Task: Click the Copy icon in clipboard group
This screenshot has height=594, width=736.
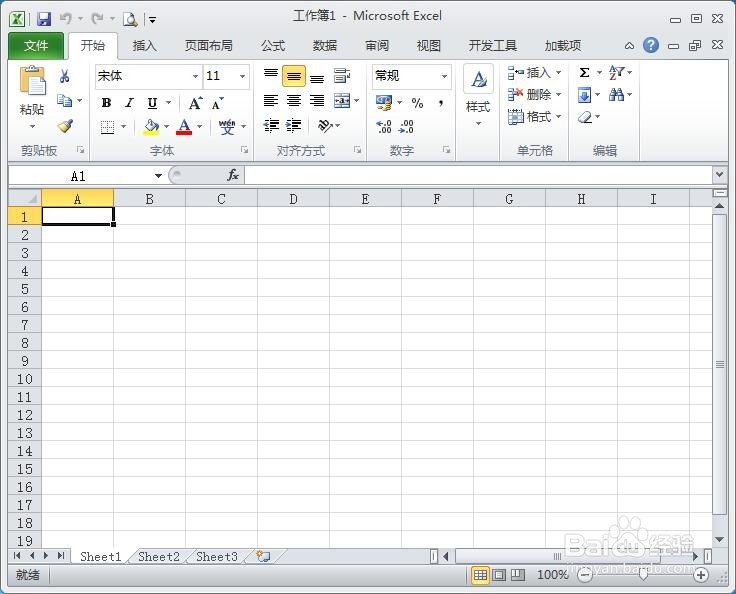Action: pyautogui.click(x=64, y=100)
